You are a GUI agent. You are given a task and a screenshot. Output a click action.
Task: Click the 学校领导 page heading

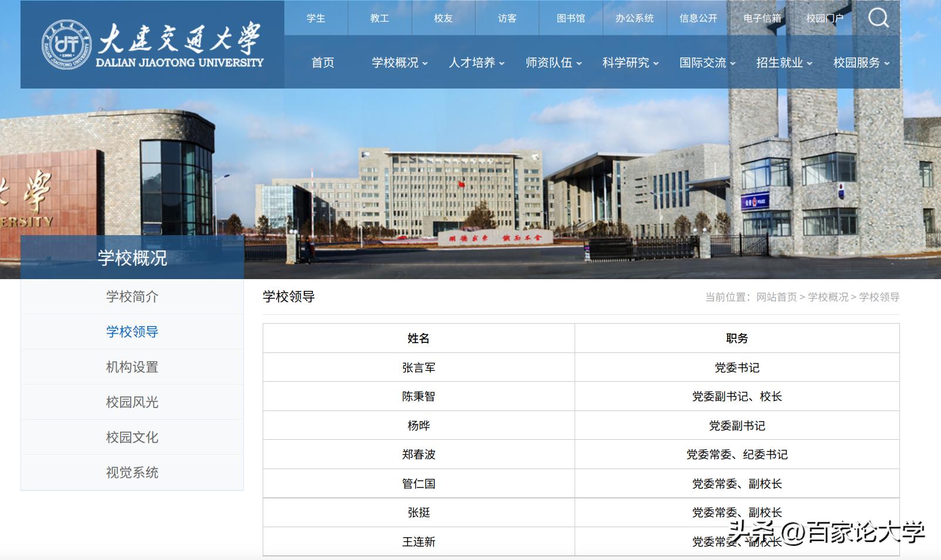coord(288,297)
